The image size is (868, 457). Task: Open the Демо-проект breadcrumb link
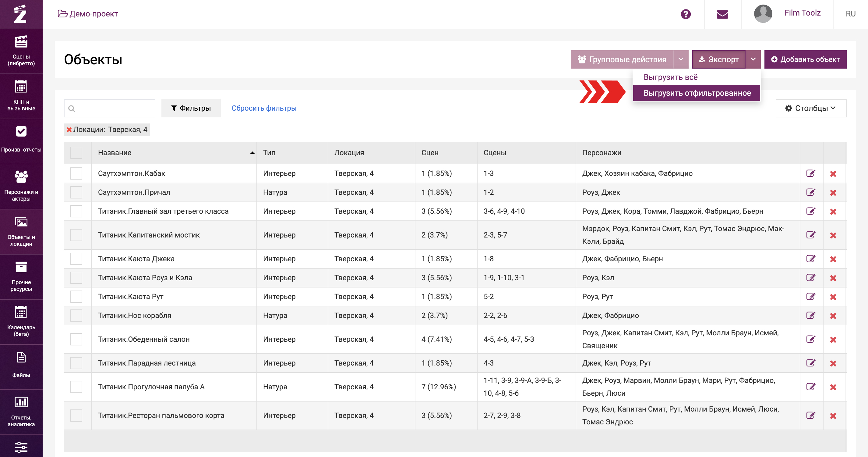[88, 14]
